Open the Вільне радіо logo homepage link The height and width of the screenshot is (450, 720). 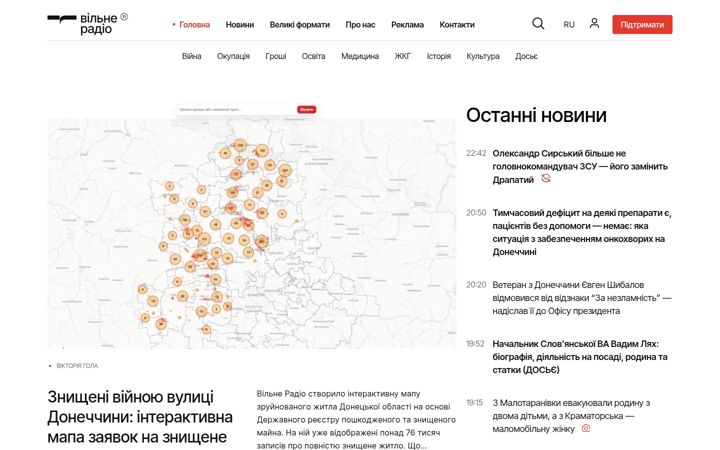pyautogui.click(x=88, y=24)
